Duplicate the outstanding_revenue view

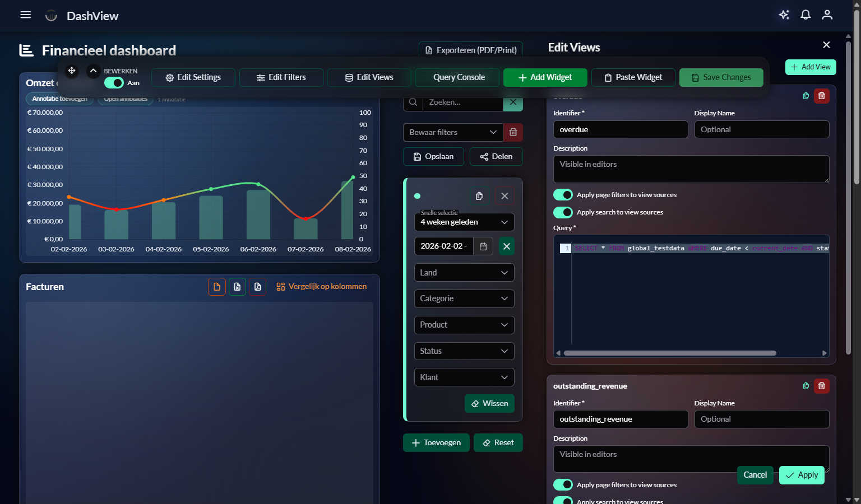(806, 386)
